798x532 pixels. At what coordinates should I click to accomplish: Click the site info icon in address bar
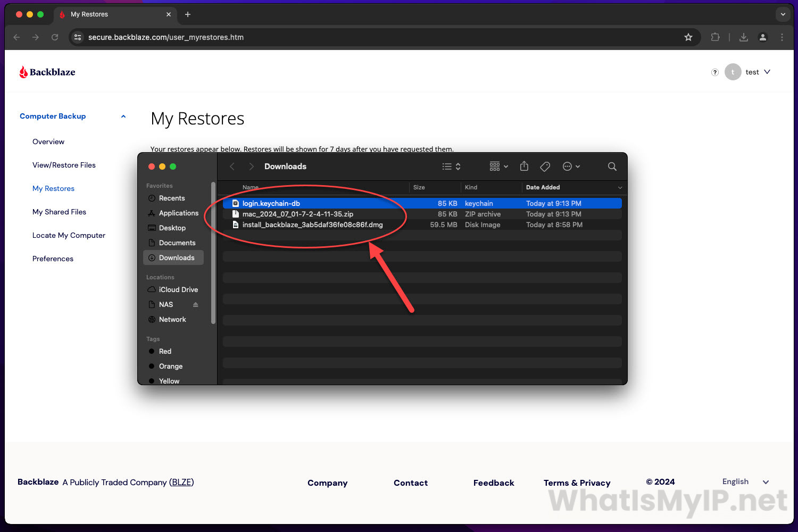78,37
